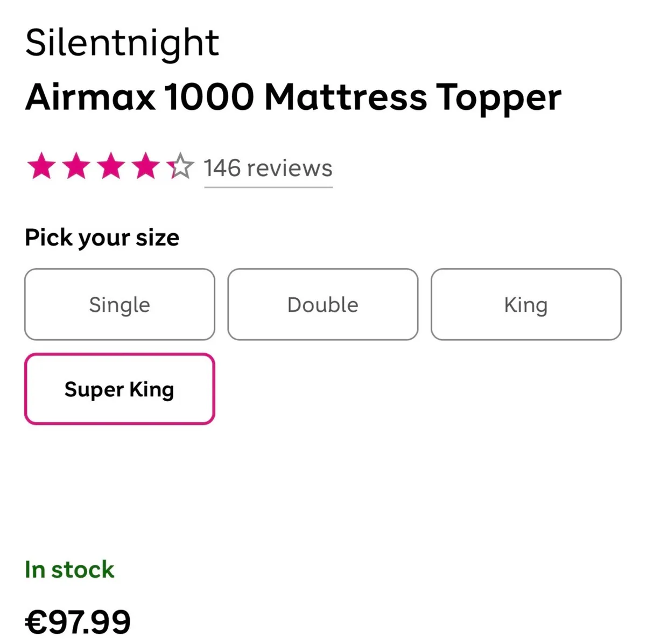Select the highlighted Super King button

[119, 389]
